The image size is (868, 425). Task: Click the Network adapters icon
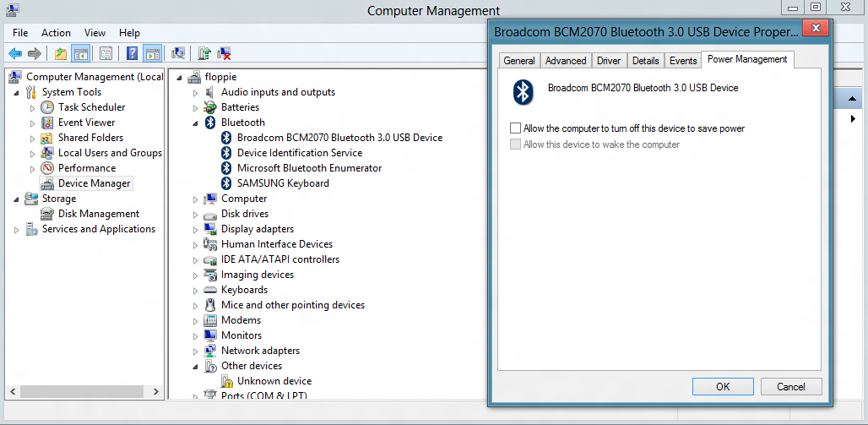210,351
